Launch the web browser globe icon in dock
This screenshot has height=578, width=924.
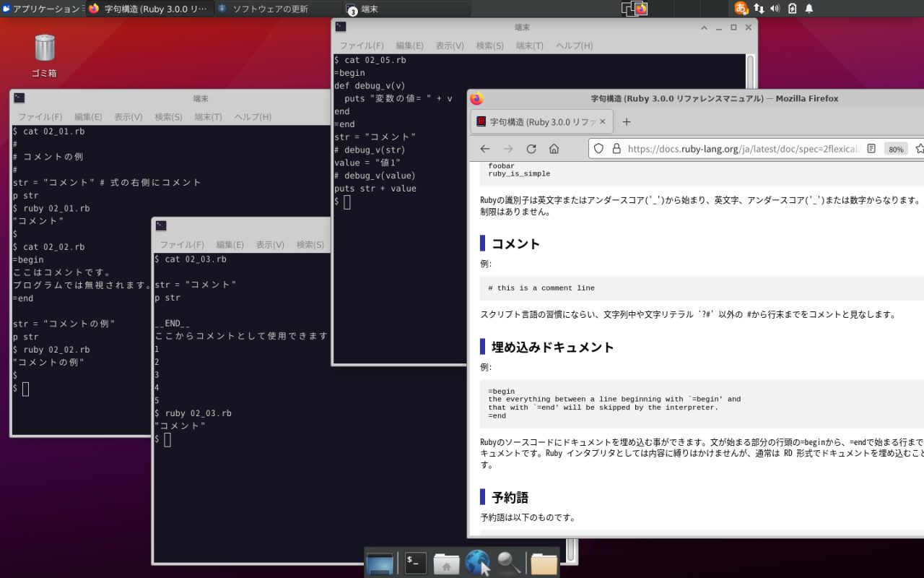[478, 562]
